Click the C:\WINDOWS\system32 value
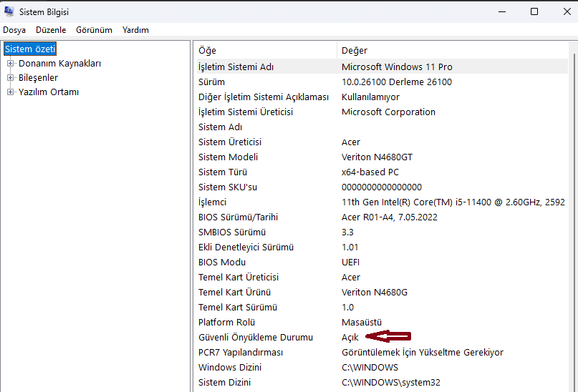 tap(391, 383)
